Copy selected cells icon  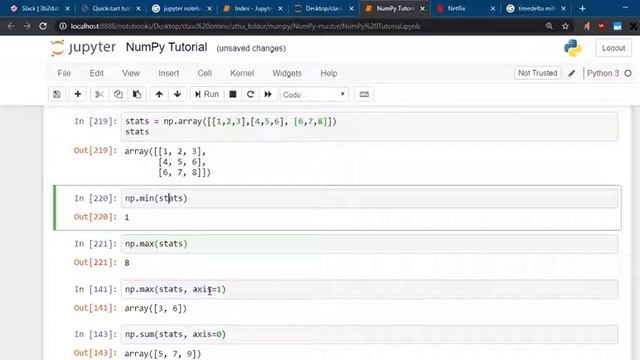[x=118, y=94]
